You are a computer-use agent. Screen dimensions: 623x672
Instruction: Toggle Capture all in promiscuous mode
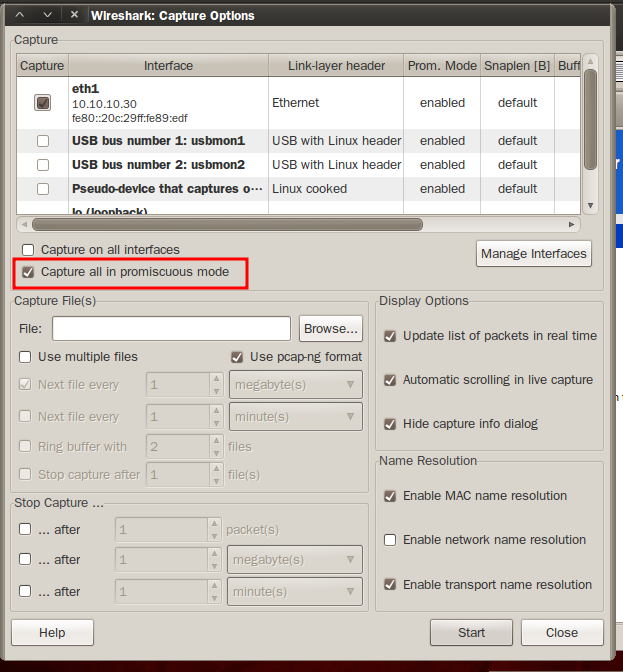pyautogui.click(x=28, y=272)
